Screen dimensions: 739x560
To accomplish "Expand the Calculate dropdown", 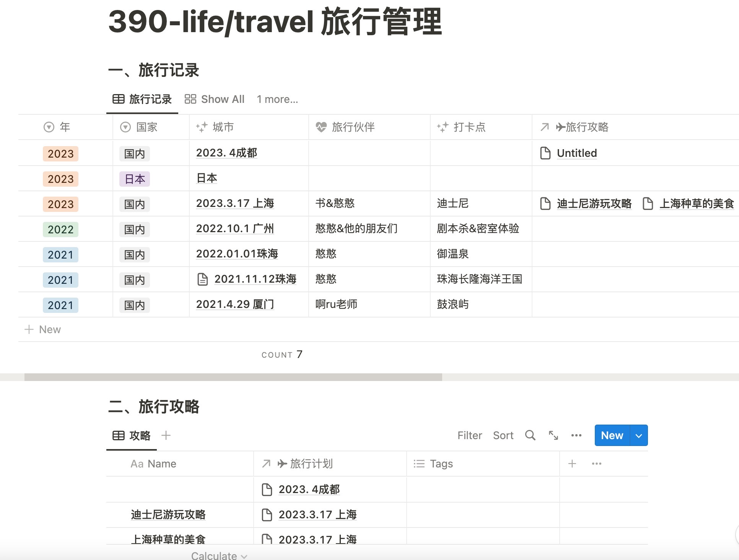I will click(x=219, y=556).
